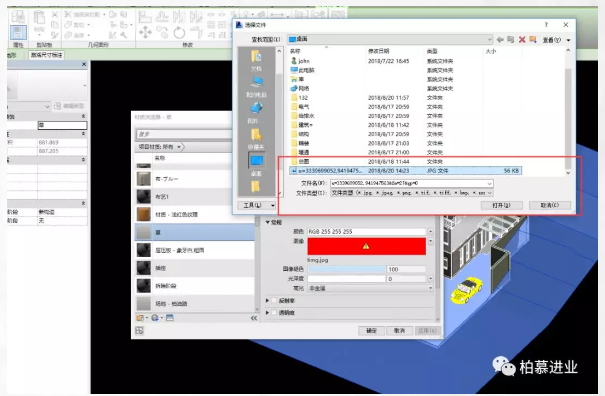The image size is (605, 396).
Task: Activate the Copy tool beside Move
Action: click(x=162, y=32)
